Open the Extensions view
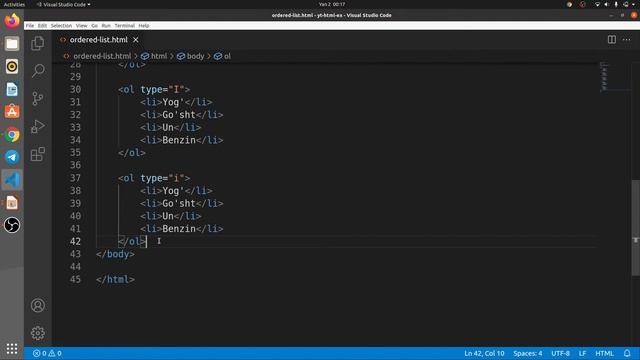The width and height of the screenshot is (640, 360). coord(38,154)
